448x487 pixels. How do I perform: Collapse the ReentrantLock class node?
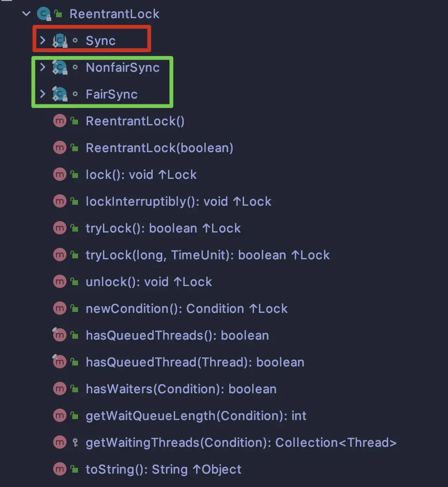pyautogui.click(x=26, y=14)
